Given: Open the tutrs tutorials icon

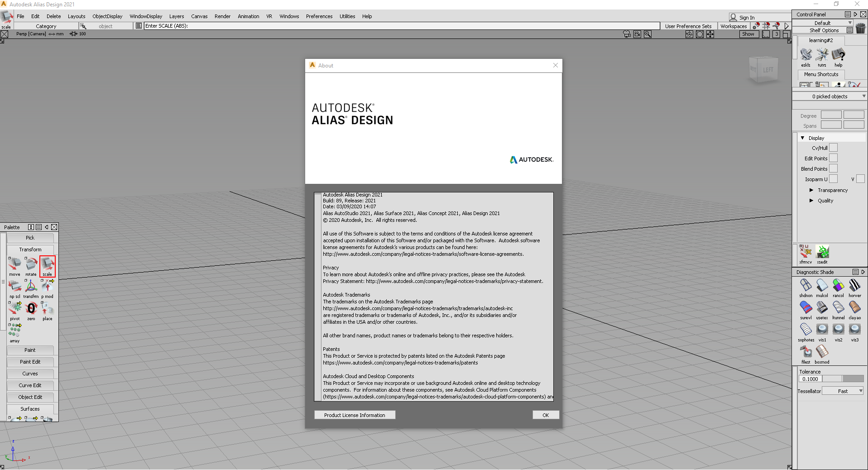Looking at the screenshot, I should click(x=822, y=57).
